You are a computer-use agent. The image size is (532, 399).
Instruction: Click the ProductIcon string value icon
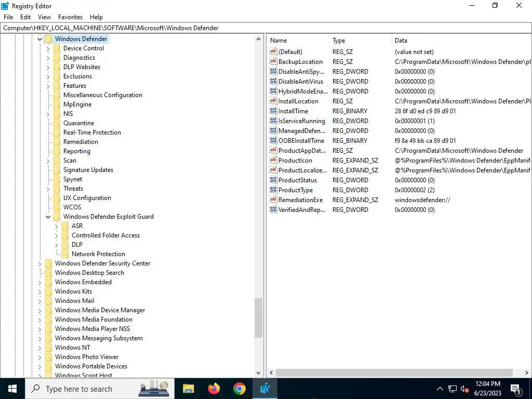[x=273, y=160]
